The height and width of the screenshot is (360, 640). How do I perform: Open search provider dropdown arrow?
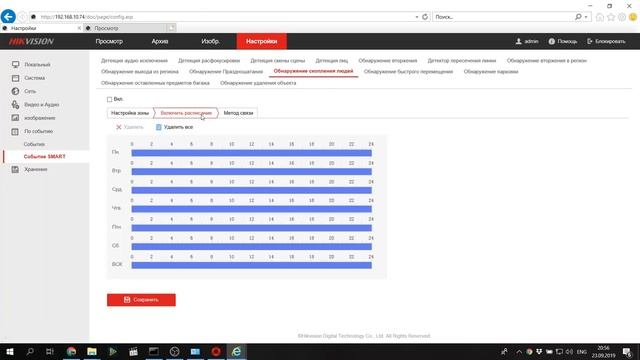coord(586,17)
